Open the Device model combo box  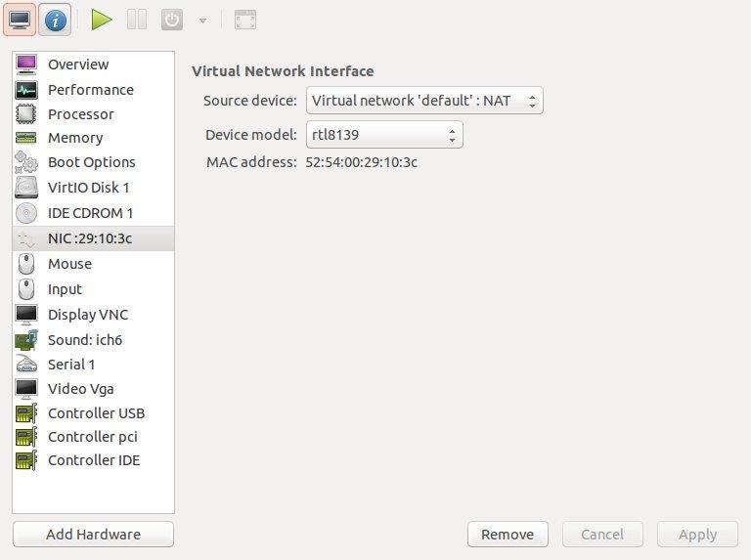(x=384, y=135)
